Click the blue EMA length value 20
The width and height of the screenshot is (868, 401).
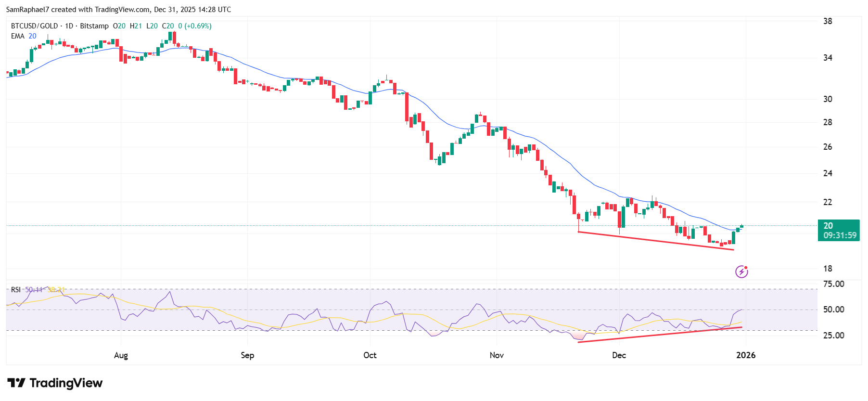[32, 36]
